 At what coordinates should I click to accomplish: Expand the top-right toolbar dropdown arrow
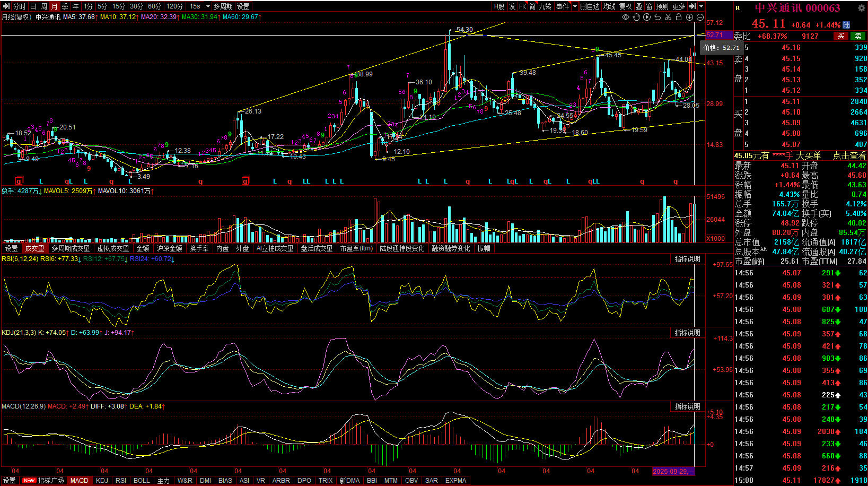(702, 6)
